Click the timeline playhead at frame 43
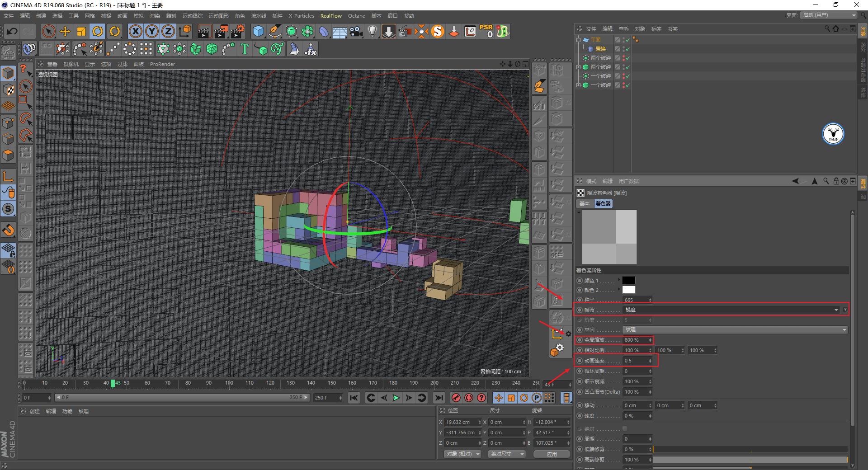The height and width of the screenshot is (470, 868). pos(113,384)
